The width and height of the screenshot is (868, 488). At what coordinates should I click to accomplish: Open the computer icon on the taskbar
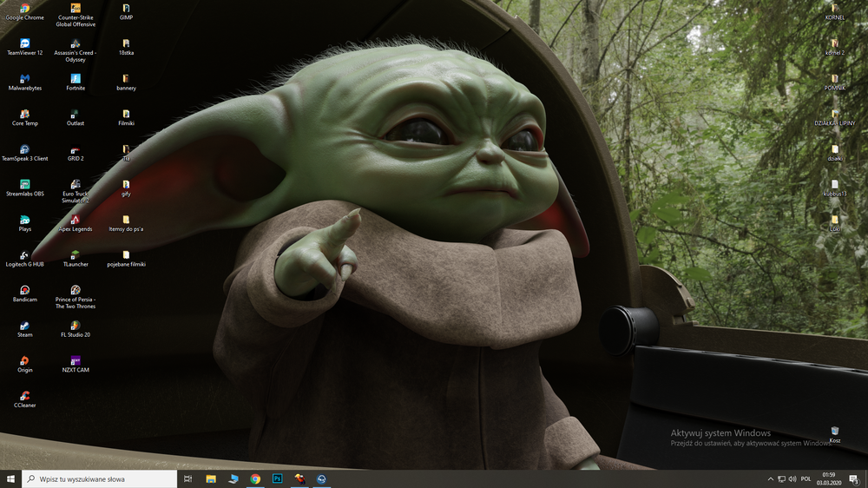pyautogui.click(x=233, y=479)
